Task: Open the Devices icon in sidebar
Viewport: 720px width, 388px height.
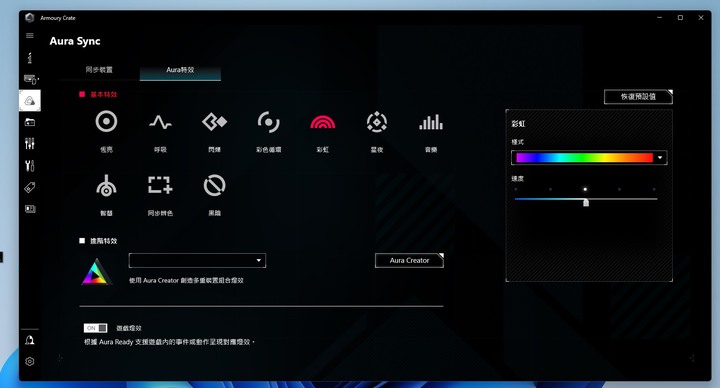Action: (x=30, y=79)
